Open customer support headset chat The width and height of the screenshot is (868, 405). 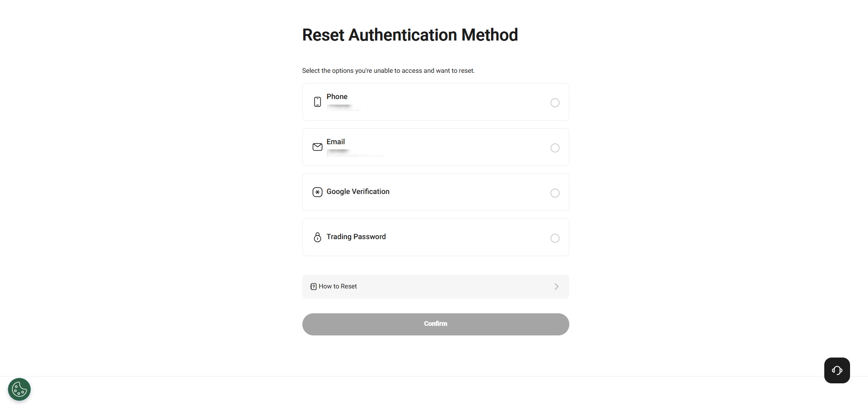(837, 370)
